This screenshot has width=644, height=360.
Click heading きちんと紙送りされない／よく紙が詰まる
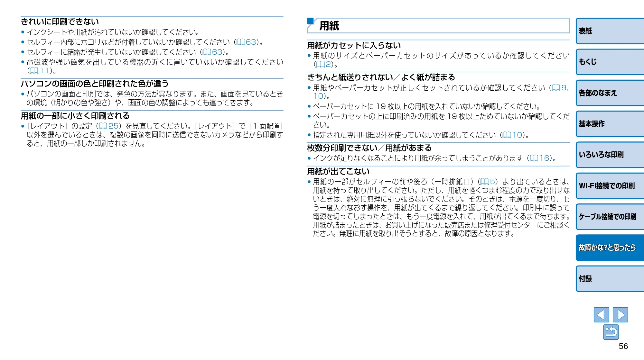point(381,77)
